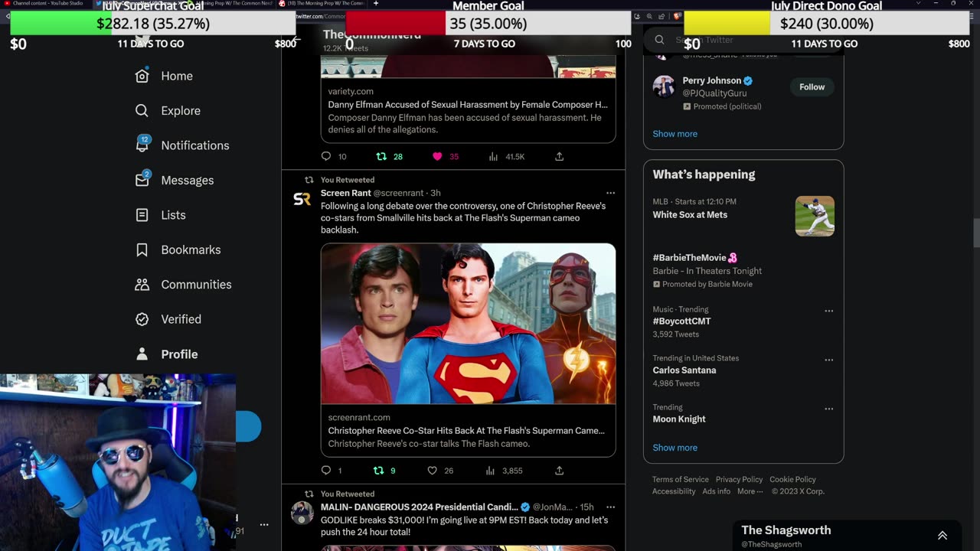Image resolution: width=980 pixels, height=551 pixels.
Task: Click the Profile person icon
Action: coord(142,354)
